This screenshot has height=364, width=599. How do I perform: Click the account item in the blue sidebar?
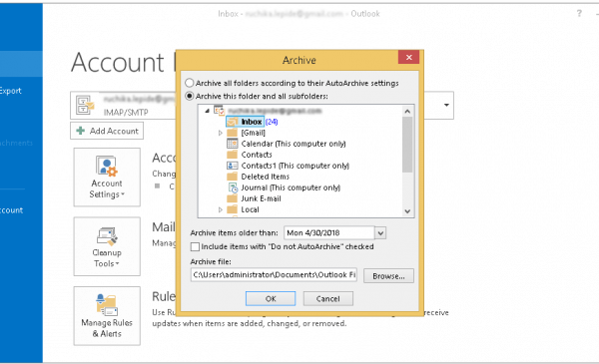11,210
